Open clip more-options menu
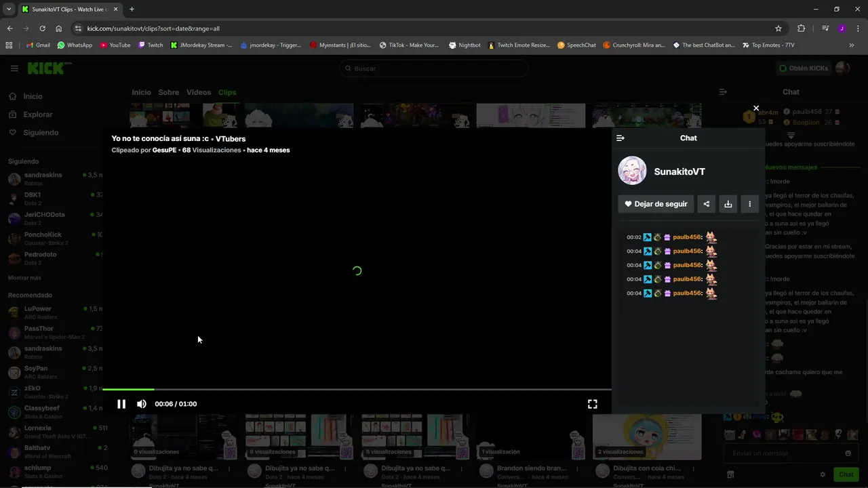 click(749, 204)
